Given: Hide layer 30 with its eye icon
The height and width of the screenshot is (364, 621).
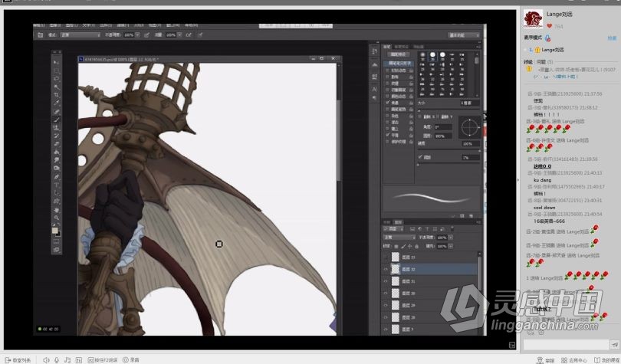Looking at the screenshot, I should point(386,293).
